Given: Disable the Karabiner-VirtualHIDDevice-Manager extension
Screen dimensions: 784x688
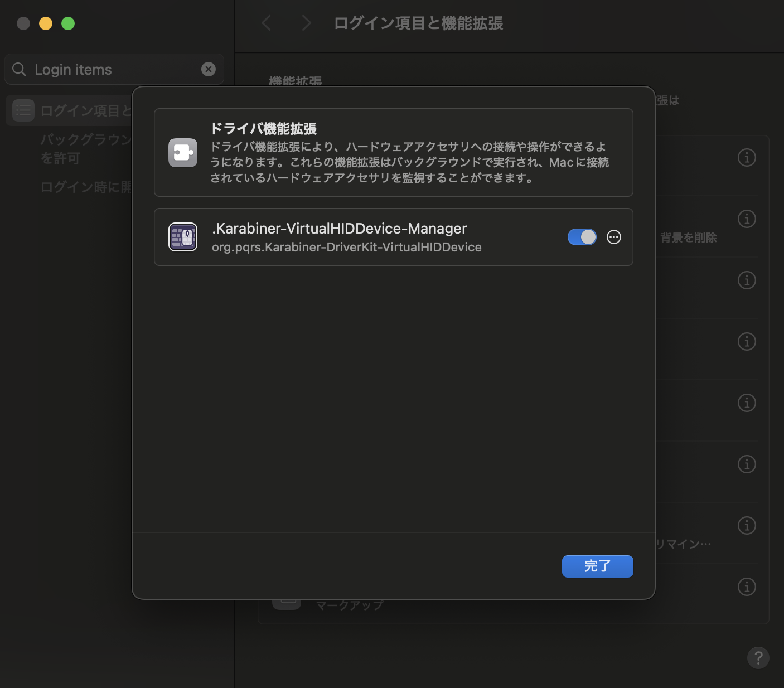Looking at the screenshot, I should (582, 237).
